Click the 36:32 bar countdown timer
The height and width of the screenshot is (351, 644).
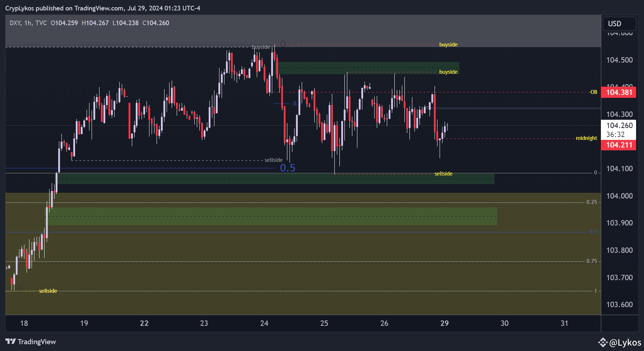click(616, 135)
